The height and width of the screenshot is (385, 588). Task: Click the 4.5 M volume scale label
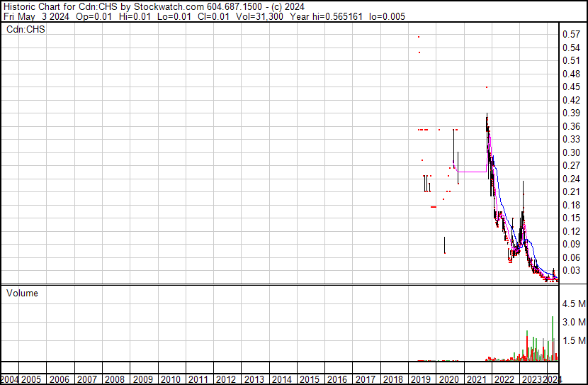572,304
